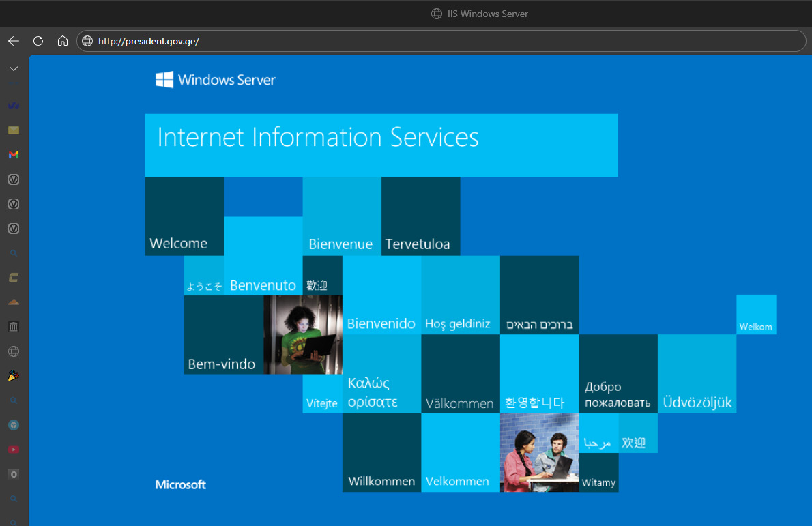Click the two students with laptop photo
This screenshot has height=526, width=812.
click(x=540, y=452)
